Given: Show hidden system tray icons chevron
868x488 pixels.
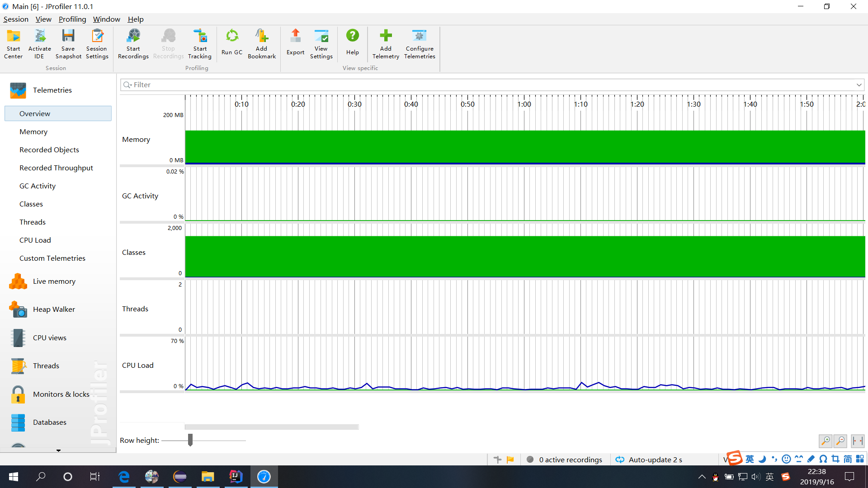Looking at the screenshot, I should coord(702,477).
